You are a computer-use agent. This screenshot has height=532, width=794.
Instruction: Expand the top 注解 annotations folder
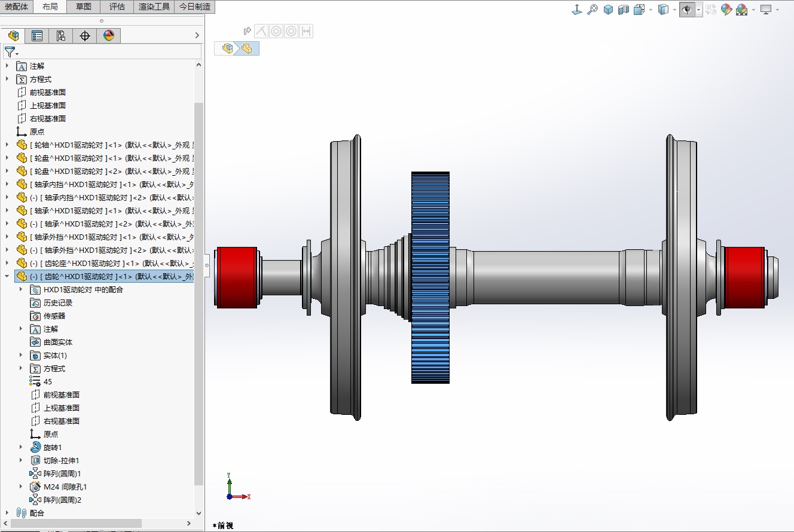(7, 66)
